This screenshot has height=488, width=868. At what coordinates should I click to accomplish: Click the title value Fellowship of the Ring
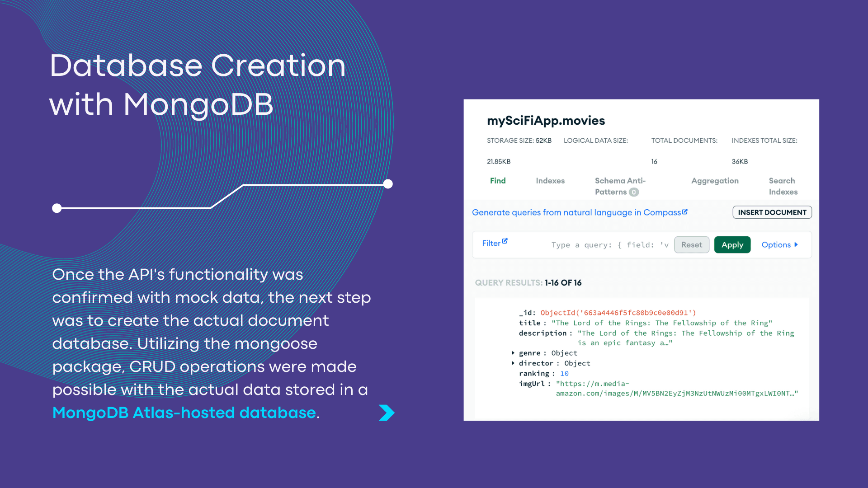(662, 323)
